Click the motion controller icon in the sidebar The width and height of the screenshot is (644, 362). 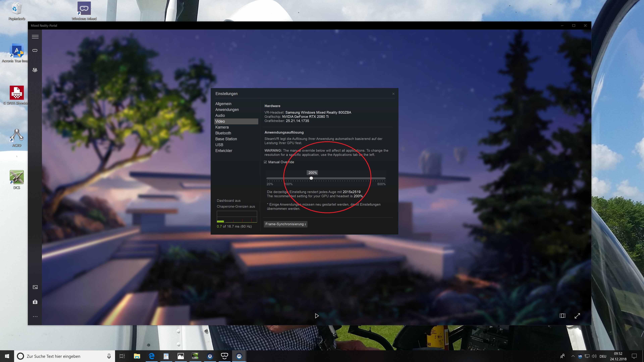tap(35, 70)
